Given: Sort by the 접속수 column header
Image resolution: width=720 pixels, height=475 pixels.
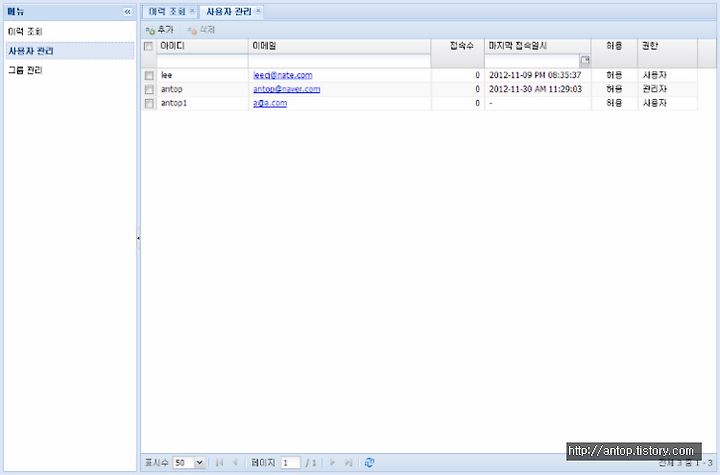Looking at the screenshot, I should [x=457, y=46].
